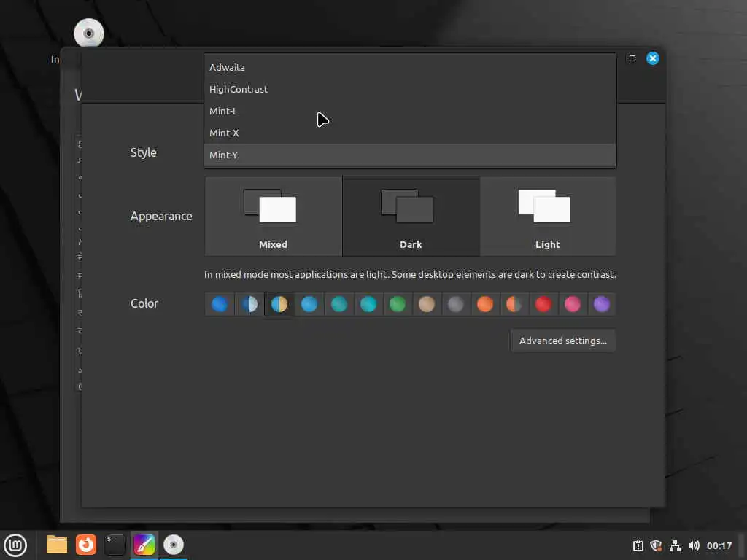
Task: Pick the blue and white half swatch
Action: (249, 304)
